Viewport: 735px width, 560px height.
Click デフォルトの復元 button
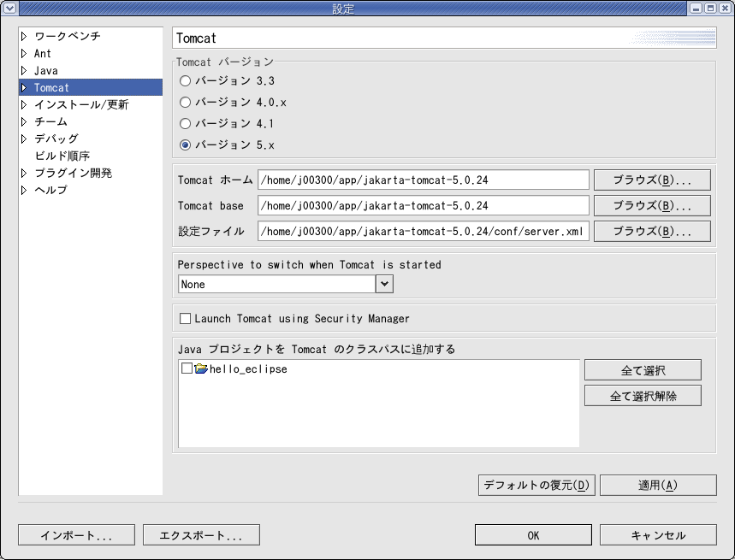click(536, 485)
